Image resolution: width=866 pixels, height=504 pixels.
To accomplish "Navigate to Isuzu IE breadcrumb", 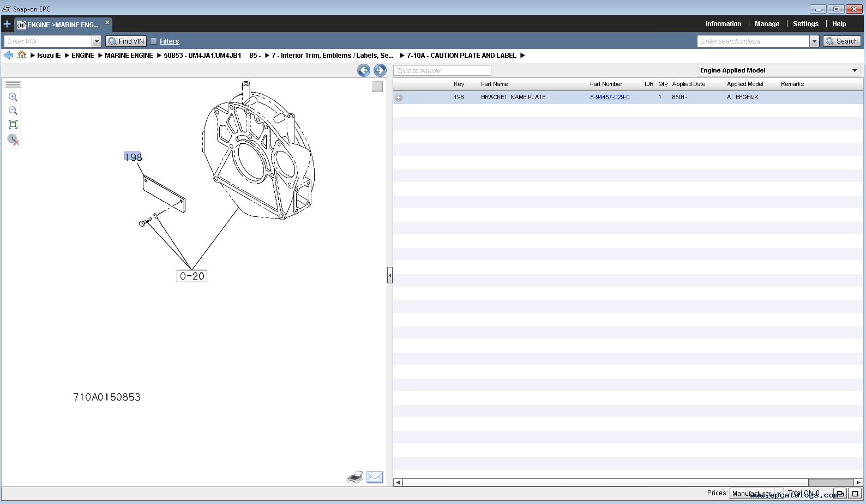I will [x=49, y=56].
